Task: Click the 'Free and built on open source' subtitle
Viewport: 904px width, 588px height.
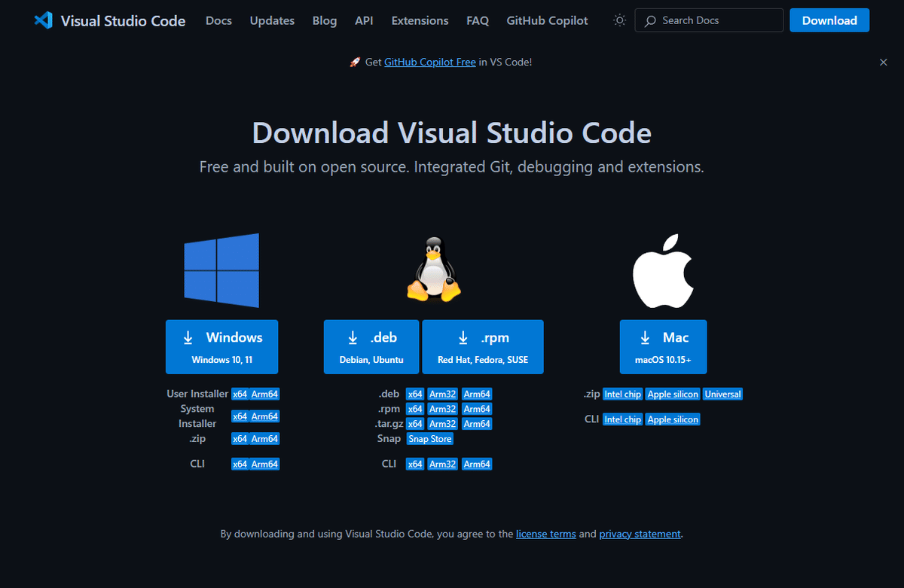Action: click(452, 167)
